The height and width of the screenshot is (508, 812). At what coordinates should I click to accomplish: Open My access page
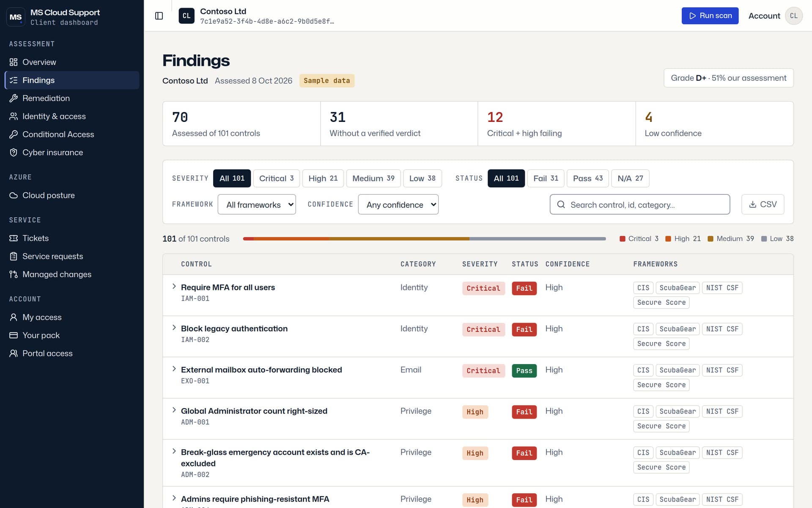click(72, 317)
